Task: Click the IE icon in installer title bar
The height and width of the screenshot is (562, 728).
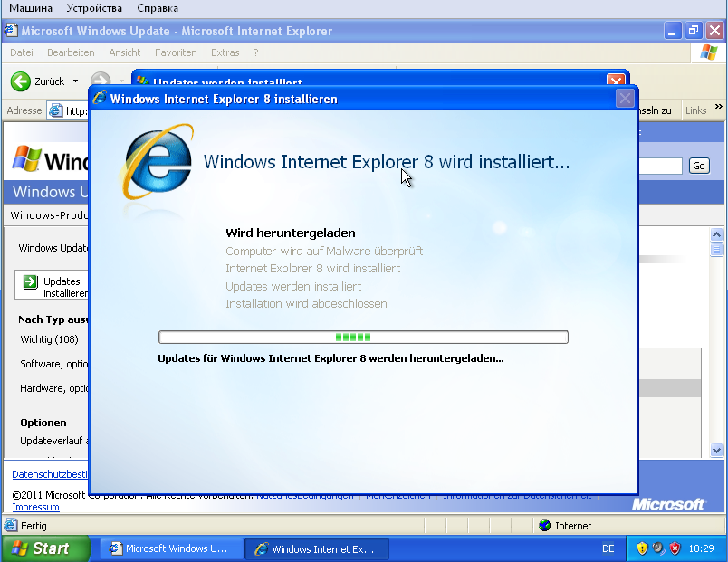Action: 100,99
